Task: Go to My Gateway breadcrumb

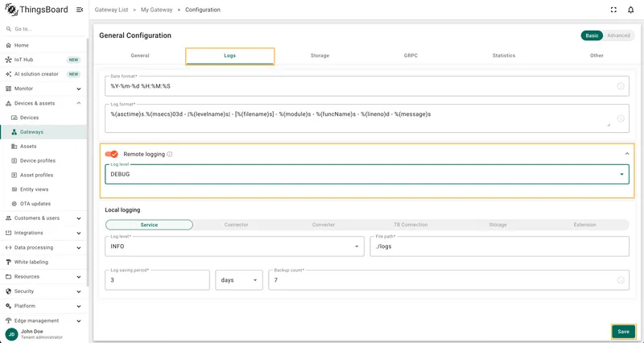Action: [x=156, y=10]
